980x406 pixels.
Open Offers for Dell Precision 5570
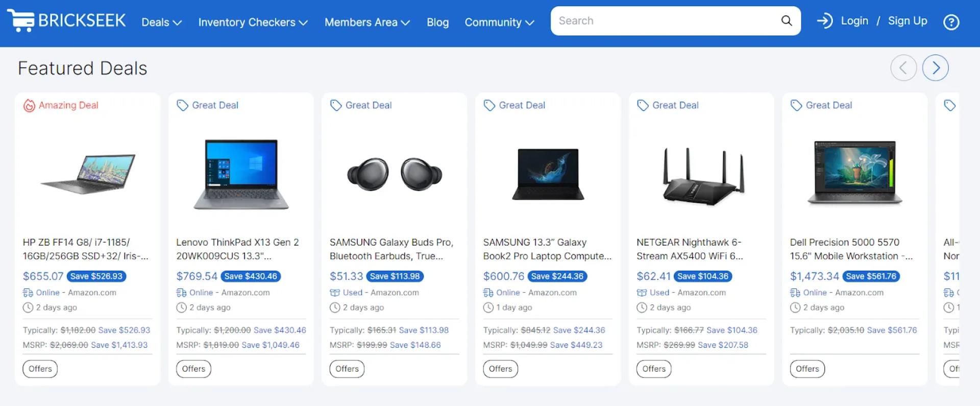click(807, 369)
